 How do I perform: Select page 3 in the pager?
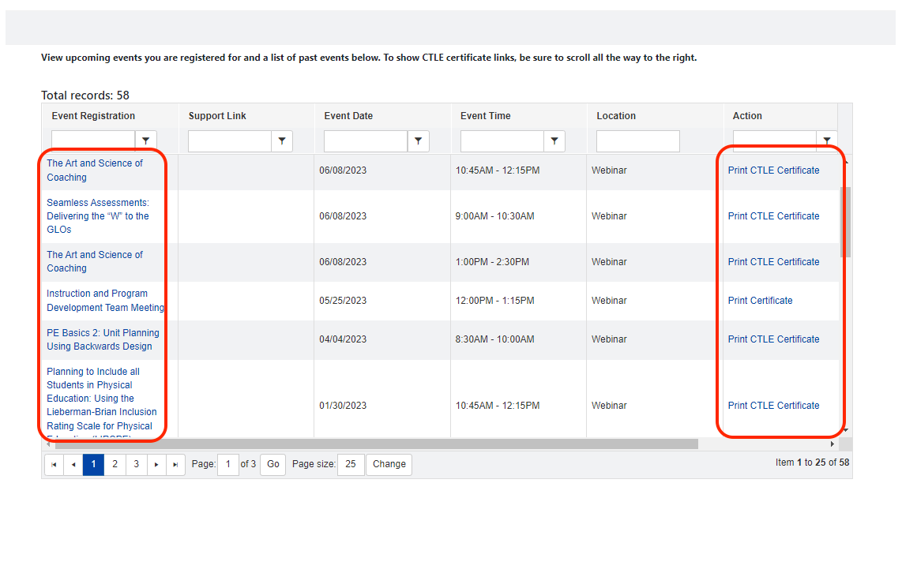136,465
